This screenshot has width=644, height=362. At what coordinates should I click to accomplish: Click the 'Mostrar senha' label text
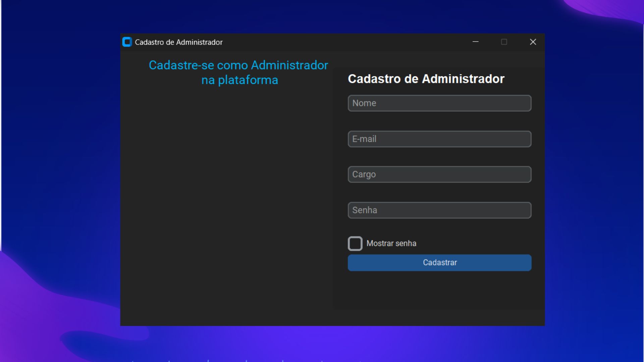[391, 244]
